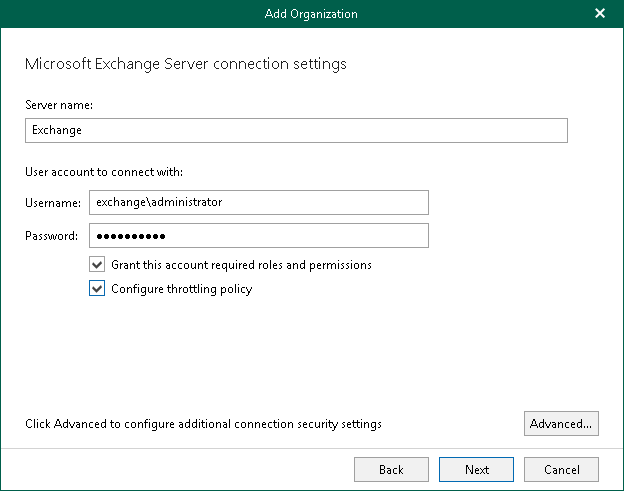
Task: Focus the Username text field
Action: coord(258,202)
